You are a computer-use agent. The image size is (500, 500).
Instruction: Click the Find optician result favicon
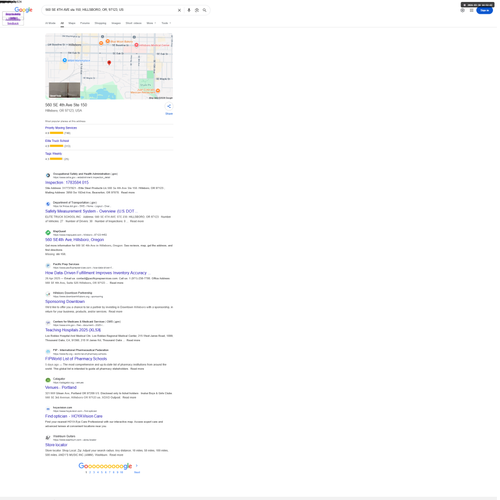(x=48, y=409)
